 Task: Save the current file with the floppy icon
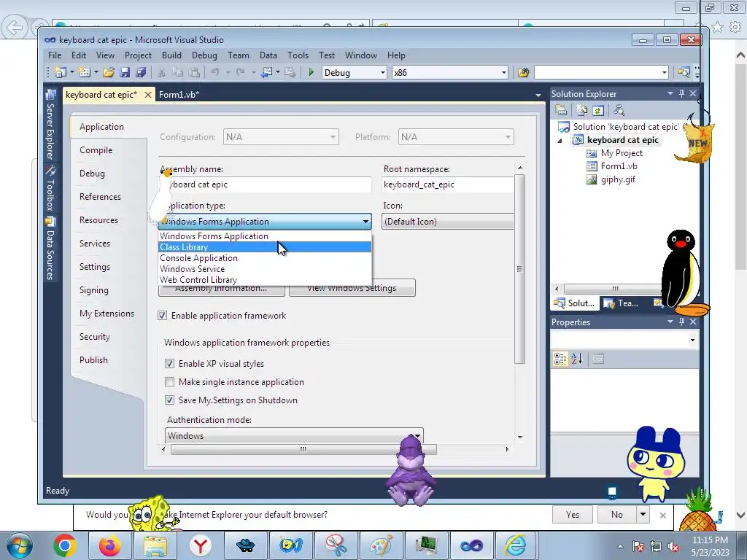tap(125, 72)
